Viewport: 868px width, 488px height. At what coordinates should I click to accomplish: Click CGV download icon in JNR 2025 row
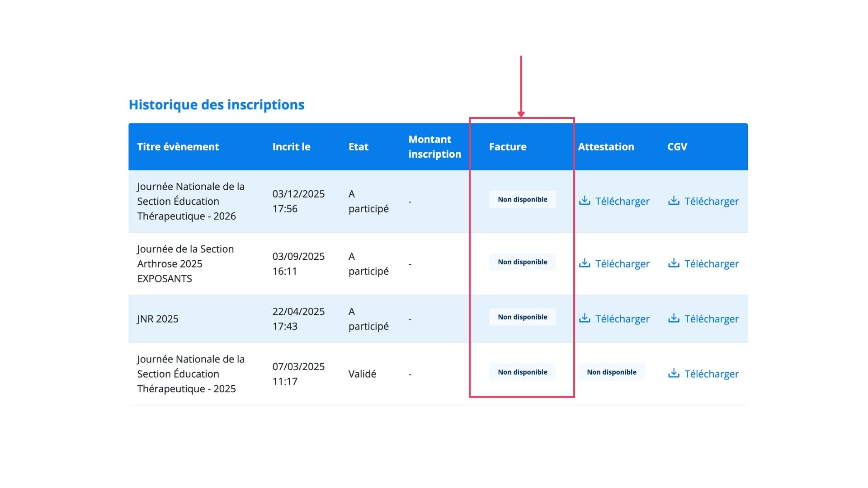(674, 318)
